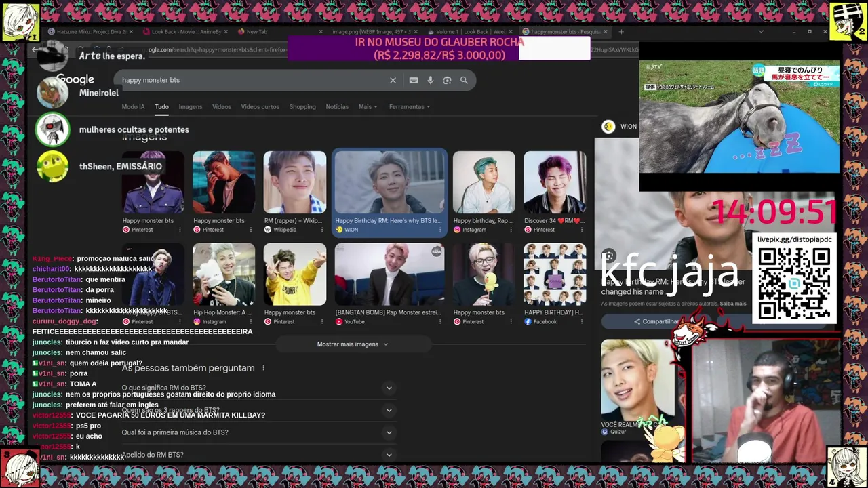Click the magnifying glass search icon
Viewport: 868px width, 488px height.
tap(464, 80)
